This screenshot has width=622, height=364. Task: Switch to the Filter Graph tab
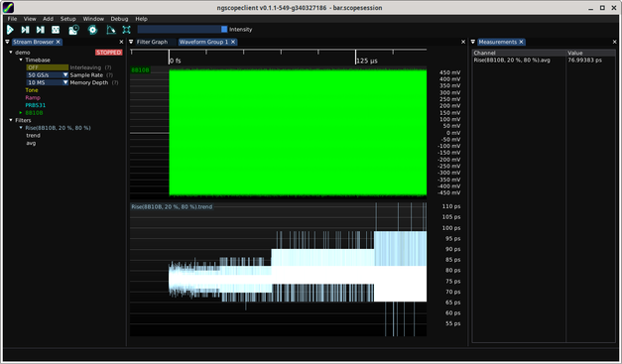(152, 42)
